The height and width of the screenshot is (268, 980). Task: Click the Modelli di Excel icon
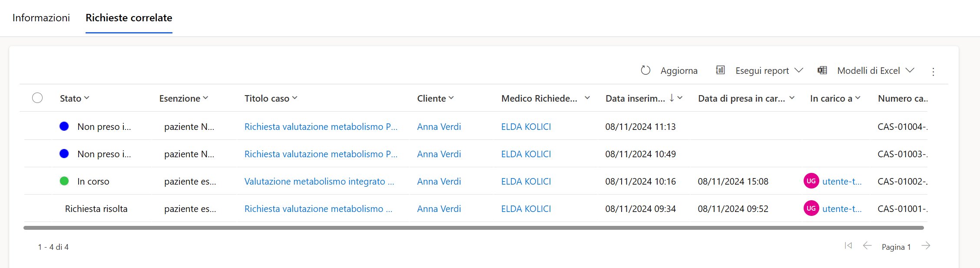coord(822,70)
